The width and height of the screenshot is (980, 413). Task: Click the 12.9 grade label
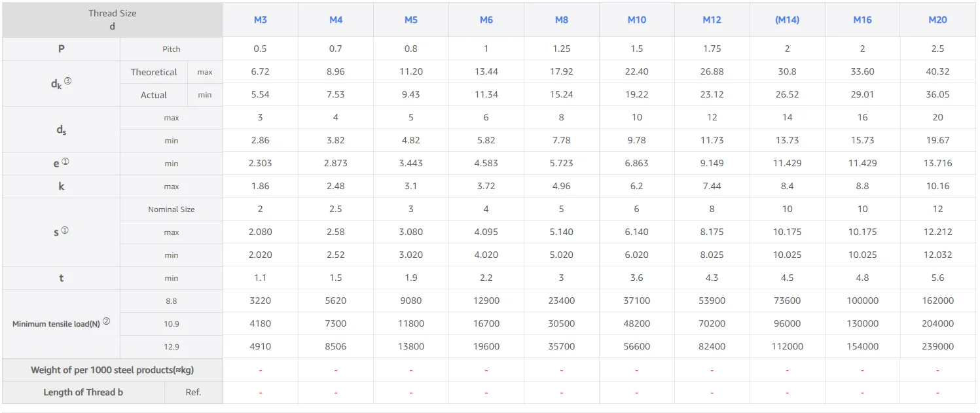pyautogui.click(x=172, y=347)
